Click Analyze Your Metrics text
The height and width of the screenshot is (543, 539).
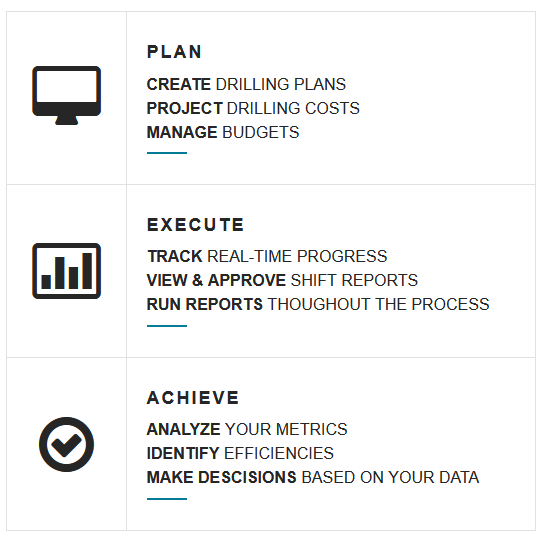pyautogui.click(x=247, y=429)
